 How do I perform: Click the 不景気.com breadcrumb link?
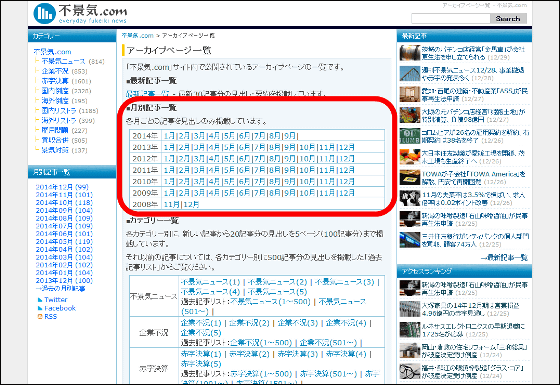tap(138, 36)
